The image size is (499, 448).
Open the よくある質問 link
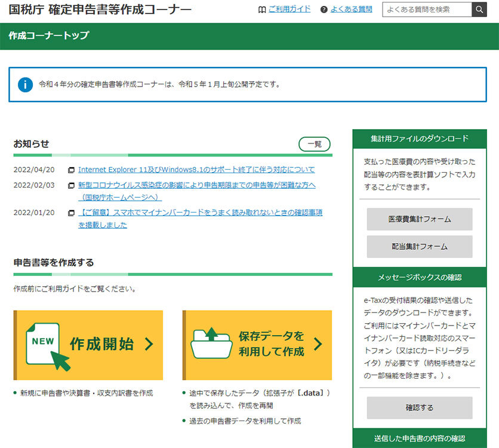click(x=351, y=10)
